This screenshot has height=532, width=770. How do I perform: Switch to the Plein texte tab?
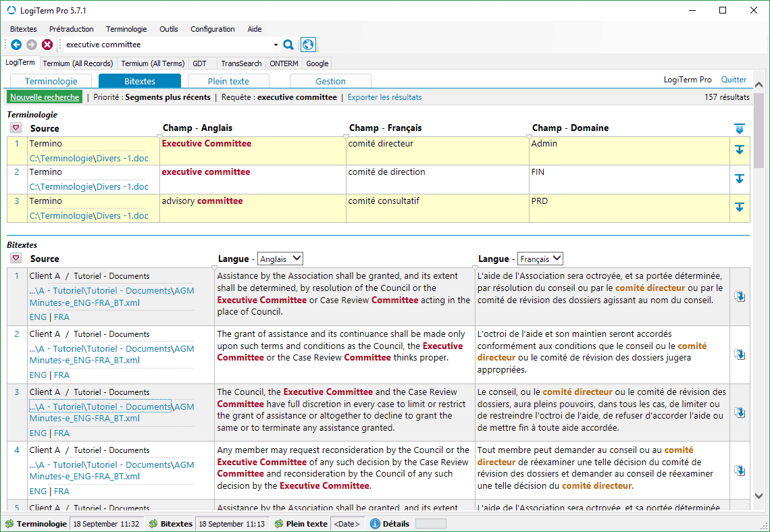click(228, 81)
